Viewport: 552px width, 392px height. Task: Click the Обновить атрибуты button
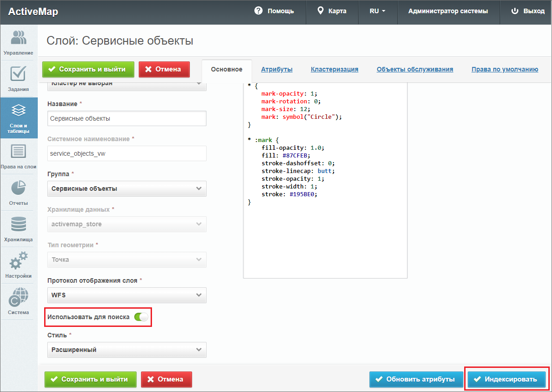point(415,379)
